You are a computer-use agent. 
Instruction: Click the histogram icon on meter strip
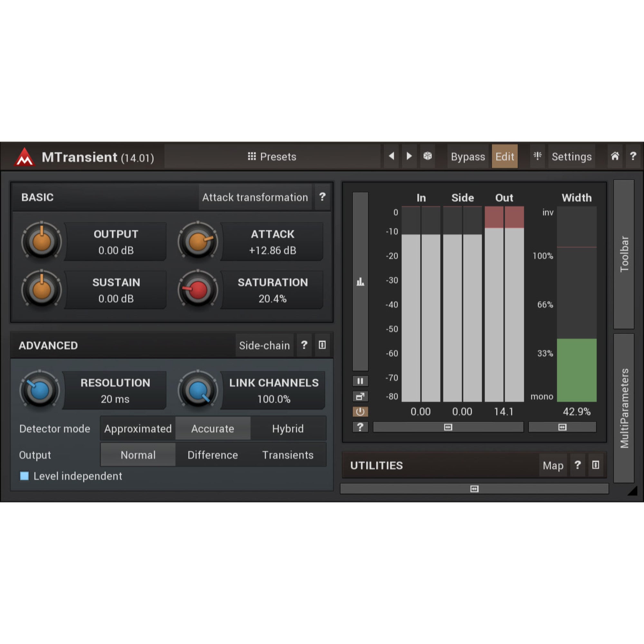pos(360,282)
